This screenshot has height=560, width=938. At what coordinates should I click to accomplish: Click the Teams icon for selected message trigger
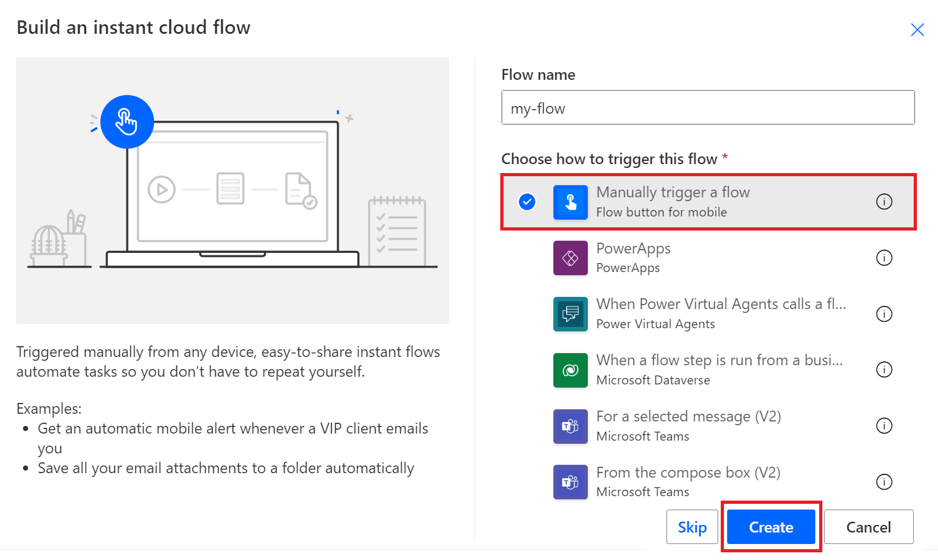(x=570, y=425)
